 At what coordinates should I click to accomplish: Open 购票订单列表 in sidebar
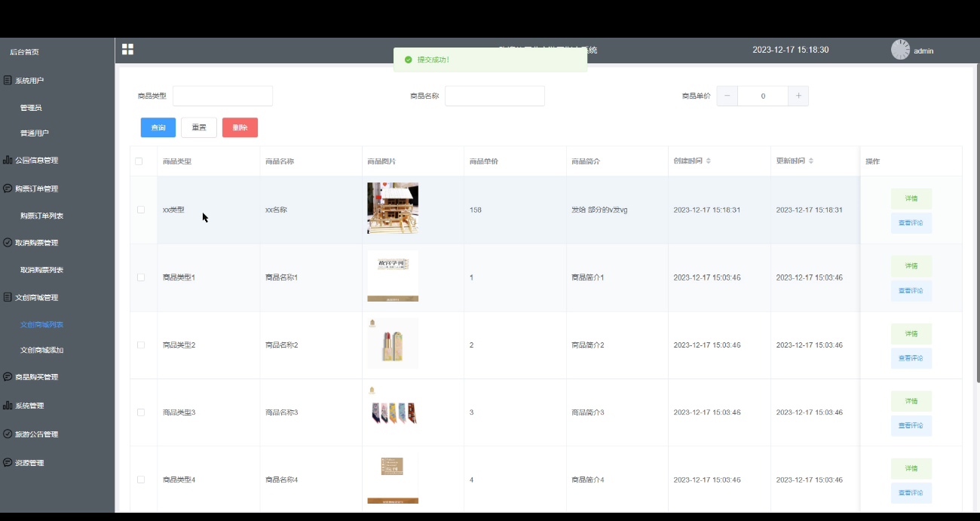[x=41, y=216]
